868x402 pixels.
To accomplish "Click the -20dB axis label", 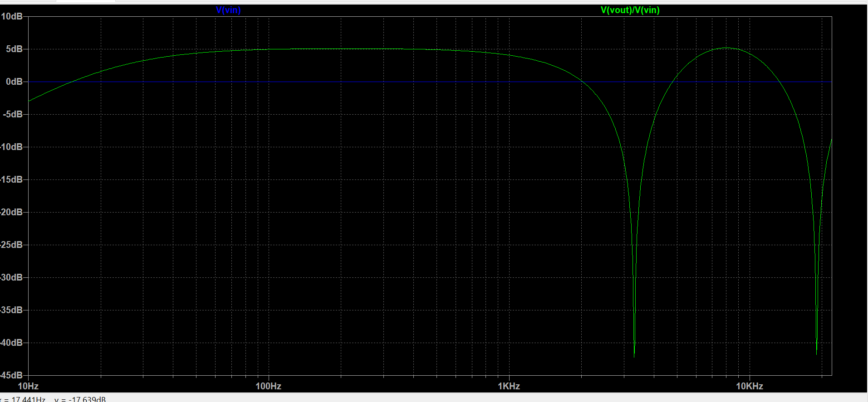I will 11,212.
